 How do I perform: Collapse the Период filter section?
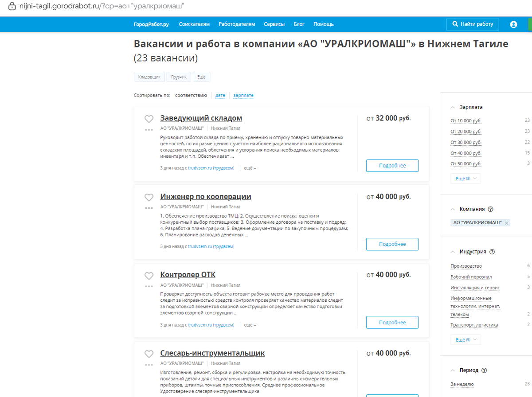453,370
